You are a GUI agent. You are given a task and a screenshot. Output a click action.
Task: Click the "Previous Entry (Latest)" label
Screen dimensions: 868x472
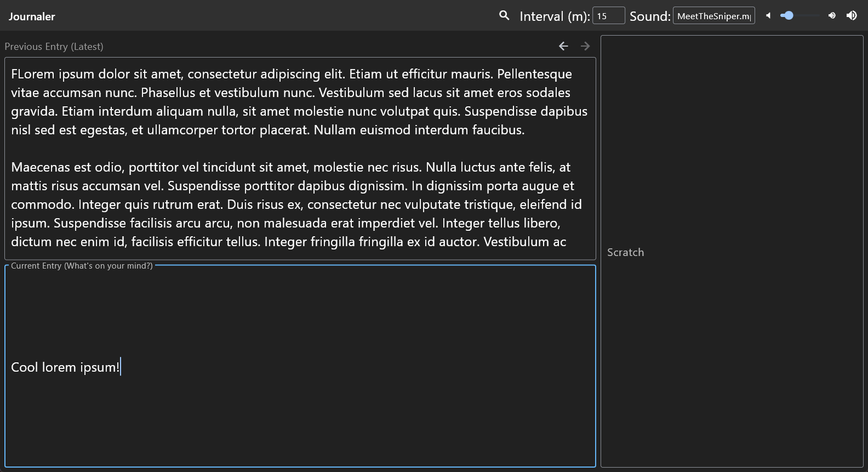click(54, 47)
